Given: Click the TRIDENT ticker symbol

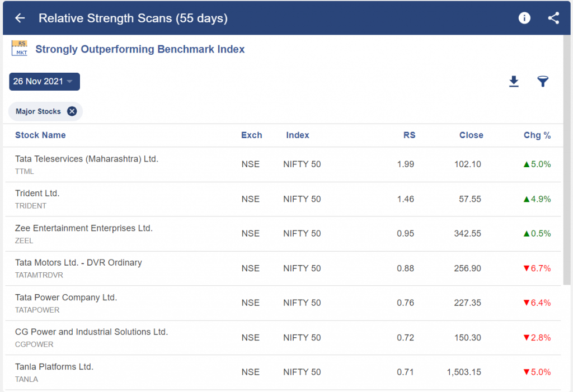Looking at the screenshot, I should (31, 206).
